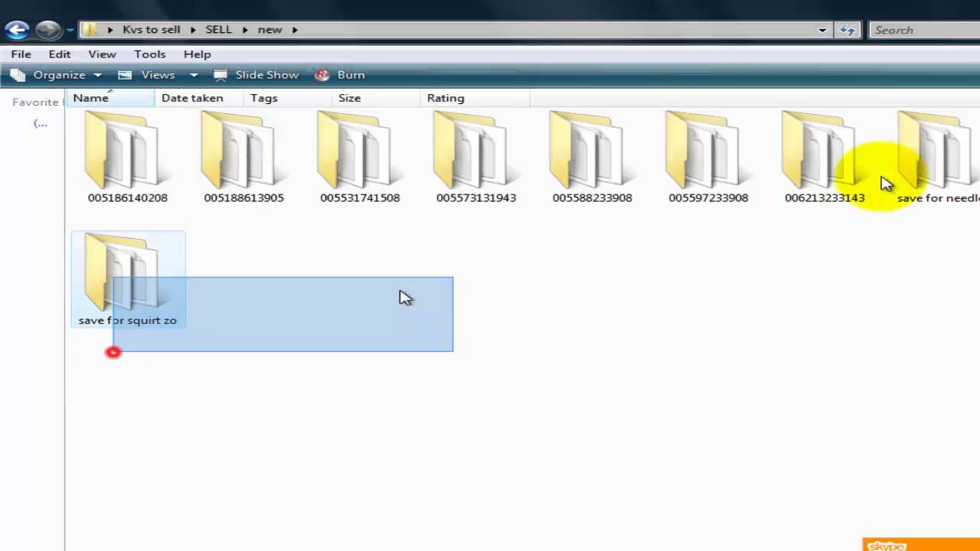Select the "new" breadcrumb segment
Image resolution: width=980 pixels, height=551 pixels.
[269, 30]
